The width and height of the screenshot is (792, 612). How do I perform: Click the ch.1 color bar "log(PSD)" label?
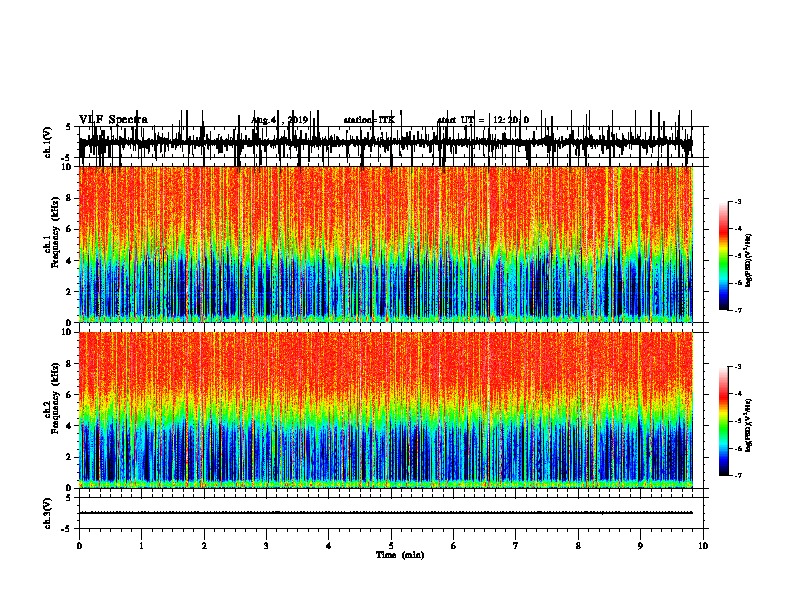(749, 260)
